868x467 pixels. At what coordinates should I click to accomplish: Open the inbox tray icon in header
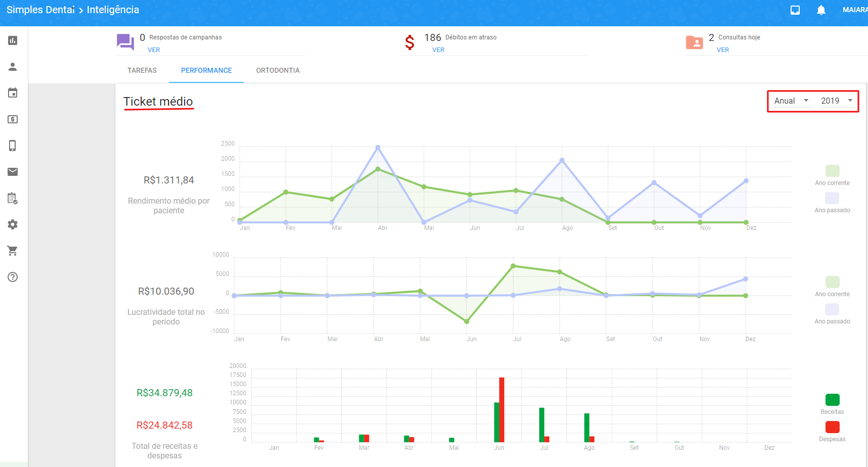tap(795, 10)
